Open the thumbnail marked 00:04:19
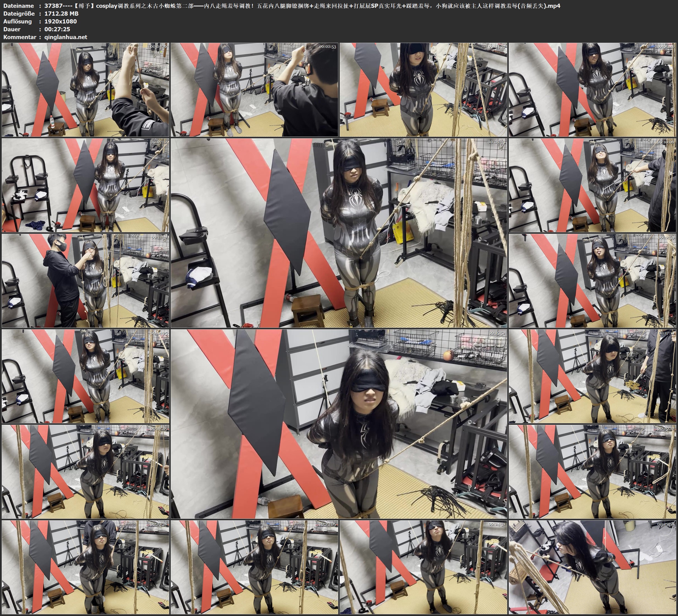 tap(424, 90)
